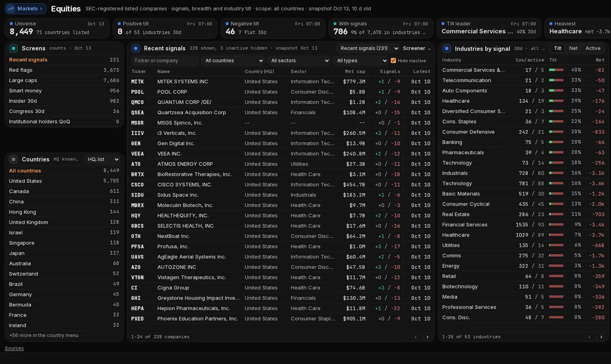Open the All countries filter dropdown
Viewport: 611px width, 364px height.
pyautogui.click(x=233, y=61)
